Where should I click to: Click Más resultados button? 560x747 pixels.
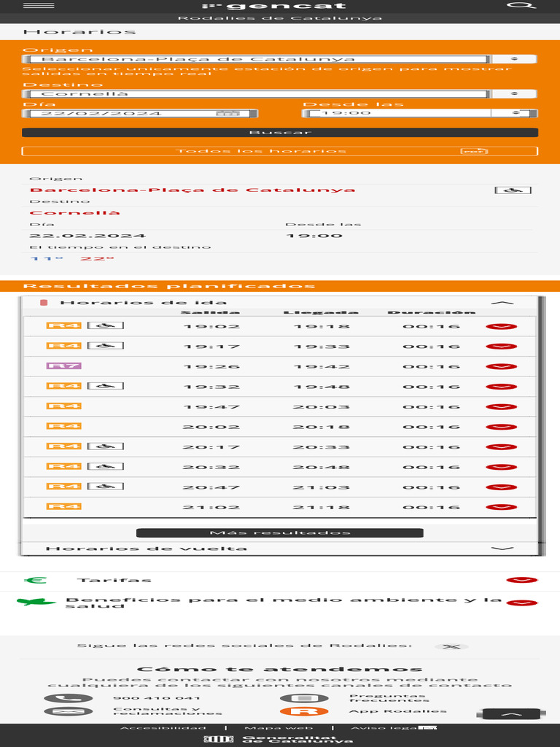click(280, 533)
